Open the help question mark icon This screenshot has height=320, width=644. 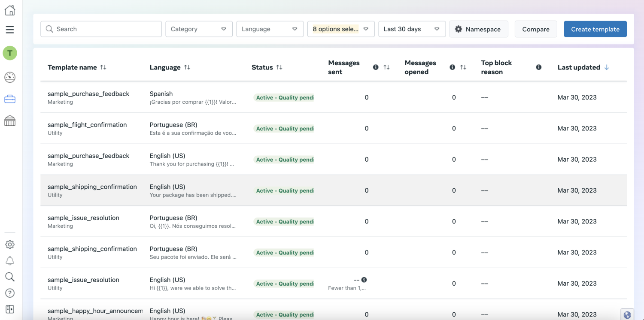click(10, 293)
